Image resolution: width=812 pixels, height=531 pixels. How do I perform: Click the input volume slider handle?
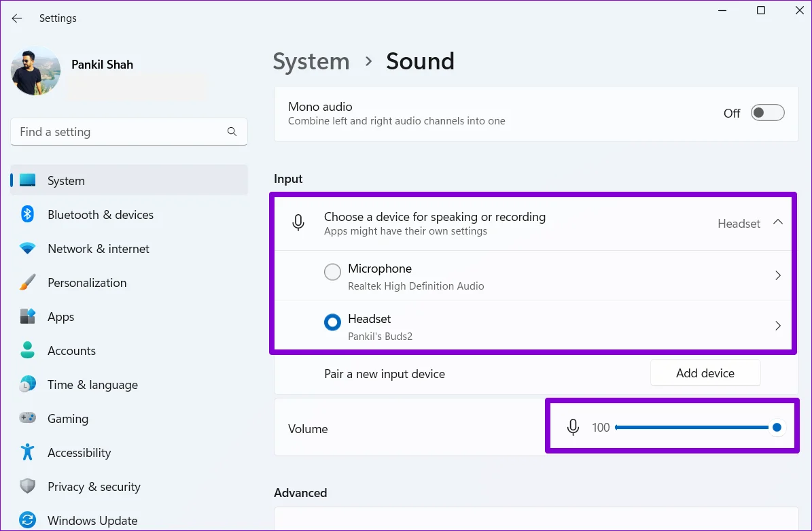pyautogui.click(x=777, y=428)
